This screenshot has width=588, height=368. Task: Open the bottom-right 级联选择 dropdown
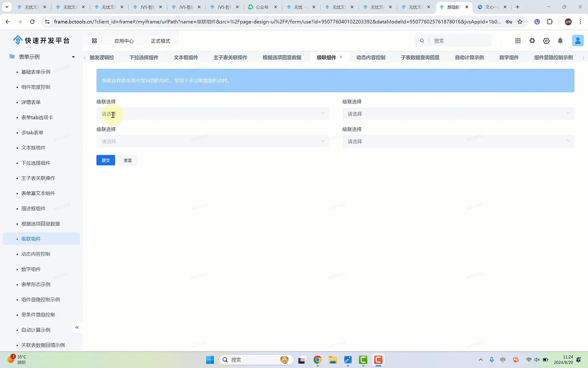coord(458,141)
